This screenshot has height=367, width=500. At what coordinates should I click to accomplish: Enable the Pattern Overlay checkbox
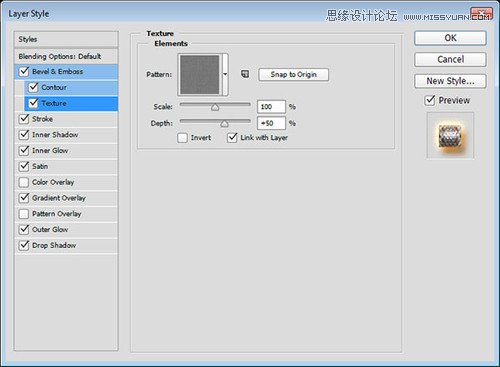click(24, 214)
